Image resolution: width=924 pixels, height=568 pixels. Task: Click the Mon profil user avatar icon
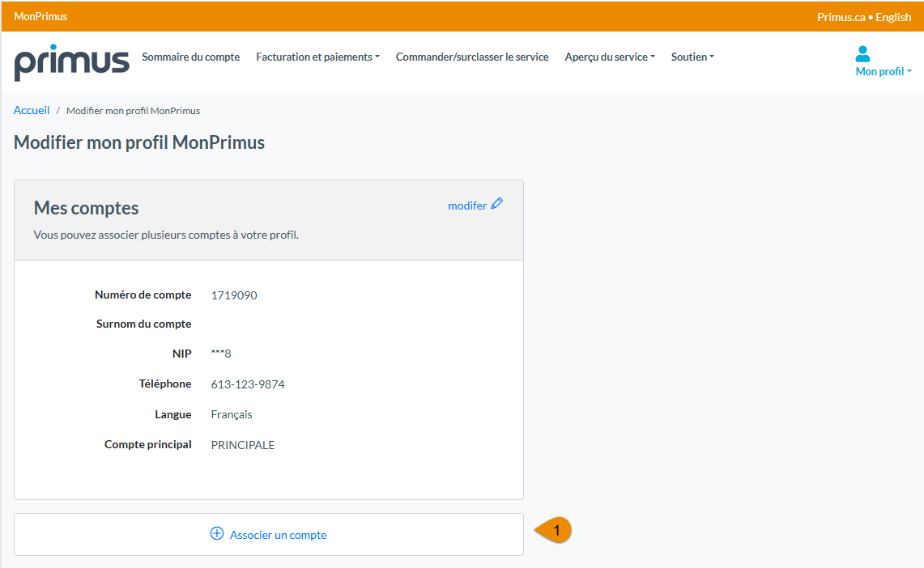tap(862, 53)
